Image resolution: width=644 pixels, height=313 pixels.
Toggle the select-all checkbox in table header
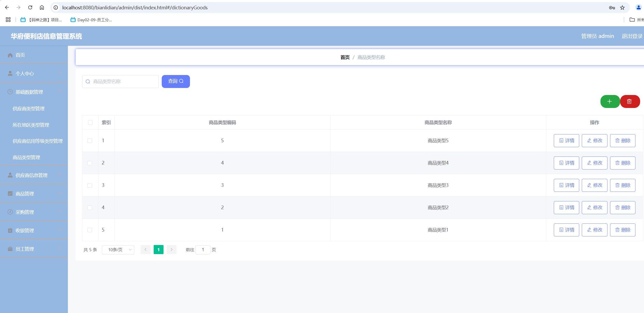[90, 123]
